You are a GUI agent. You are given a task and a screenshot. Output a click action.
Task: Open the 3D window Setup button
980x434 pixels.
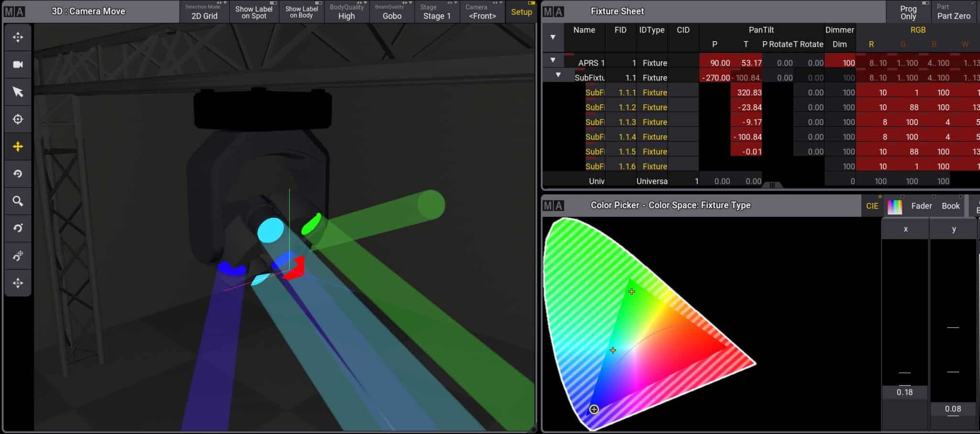(521, 12)
